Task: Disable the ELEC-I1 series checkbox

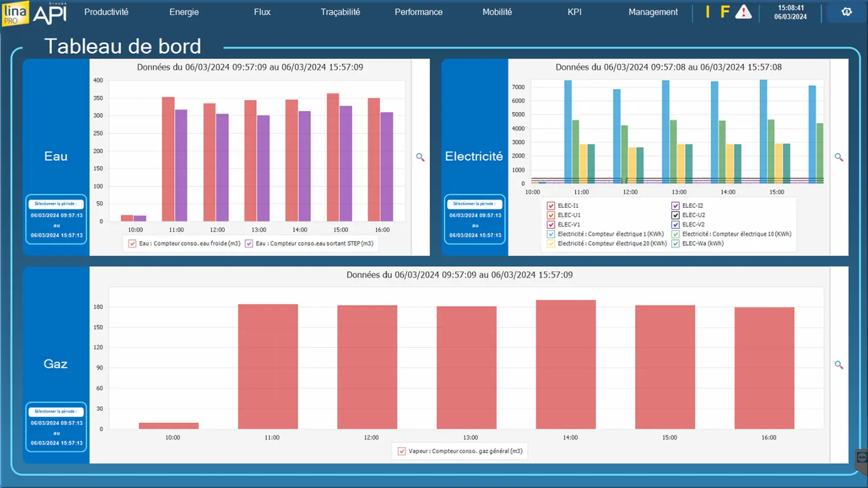Action: (550, 206)
